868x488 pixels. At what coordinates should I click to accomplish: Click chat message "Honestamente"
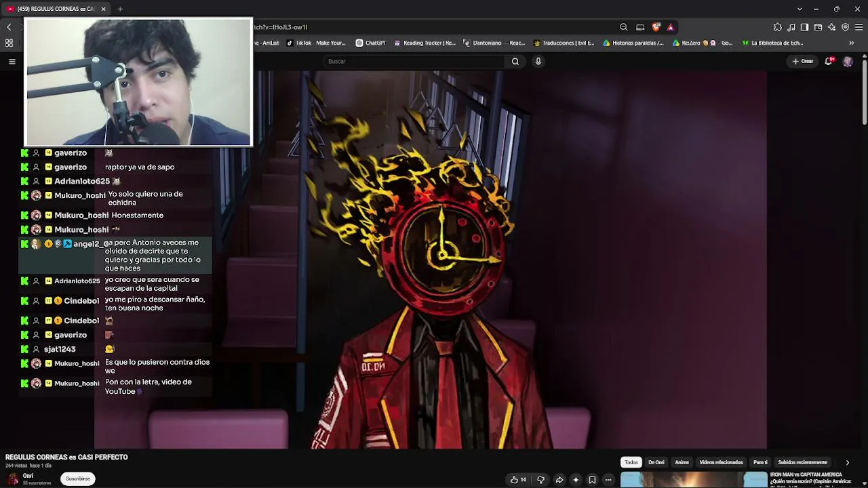tap(138, 215)
